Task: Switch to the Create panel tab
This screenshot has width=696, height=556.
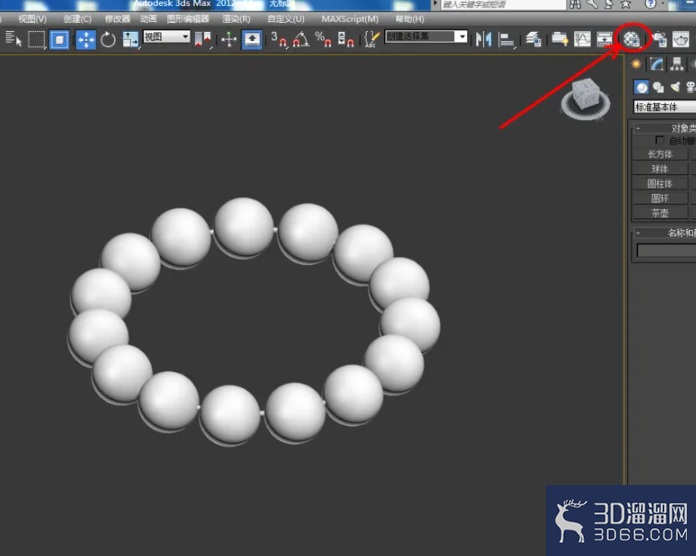Action: tap(636, 64)
